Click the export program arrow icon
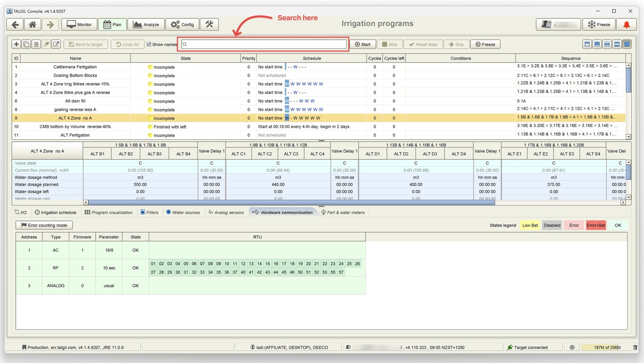 point(56,44)
